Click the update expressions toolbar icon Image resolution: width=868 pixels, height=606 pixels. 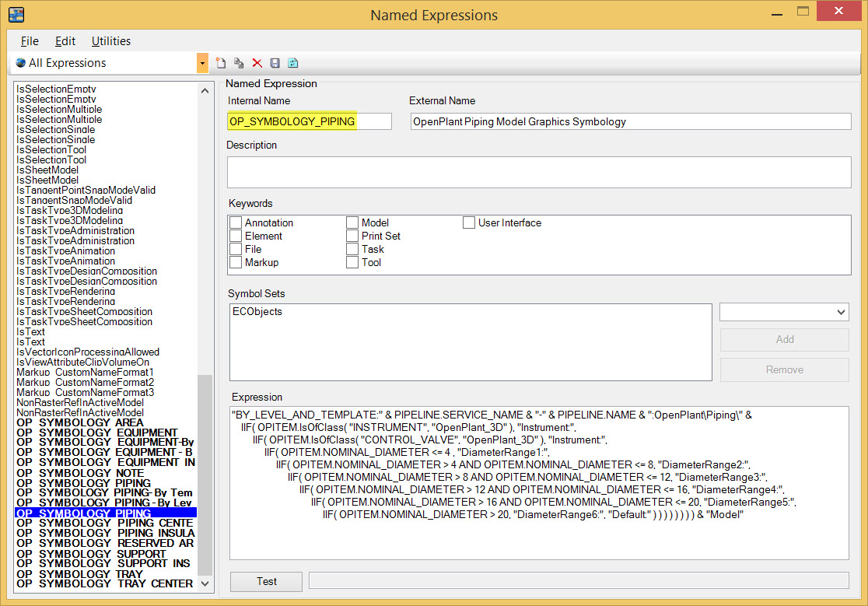(293, 63)
